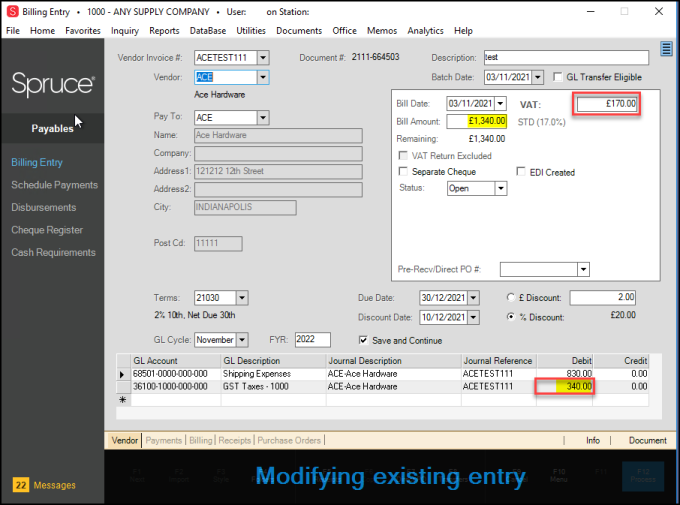Open the Document tab

tap(647, 440)
